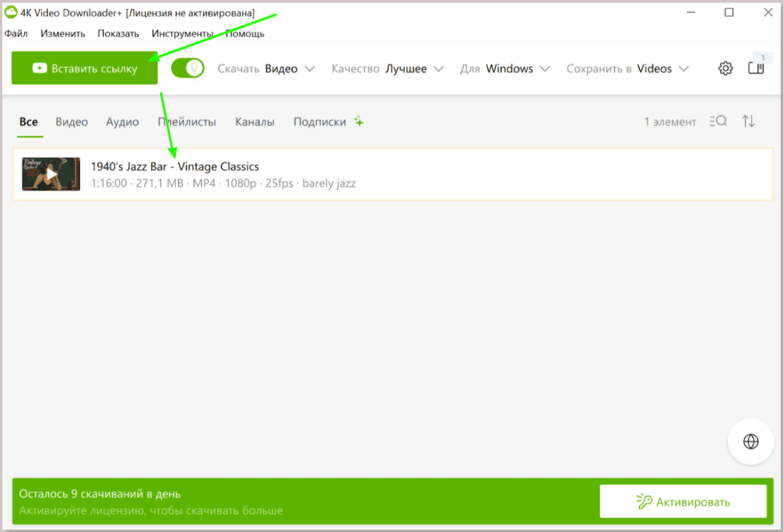
Task: Click the Активировать button
Action: (683, 501)
